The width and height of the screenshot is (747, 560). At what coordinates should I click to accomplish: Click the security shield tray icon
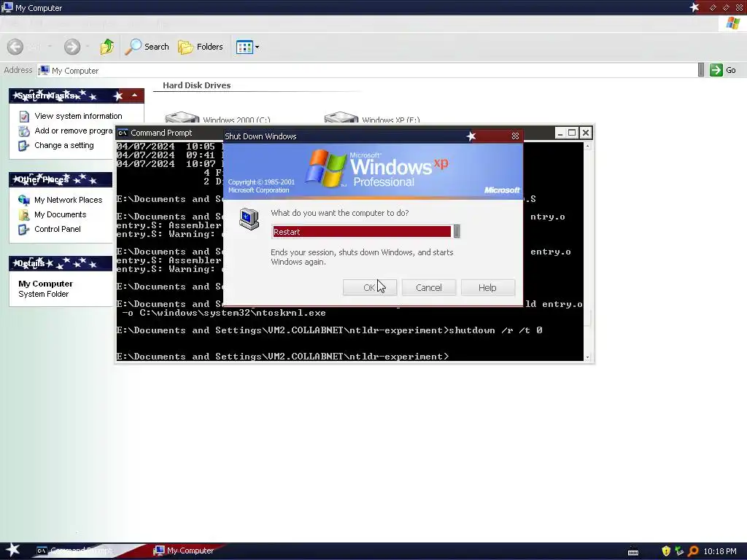pos(666,551)
